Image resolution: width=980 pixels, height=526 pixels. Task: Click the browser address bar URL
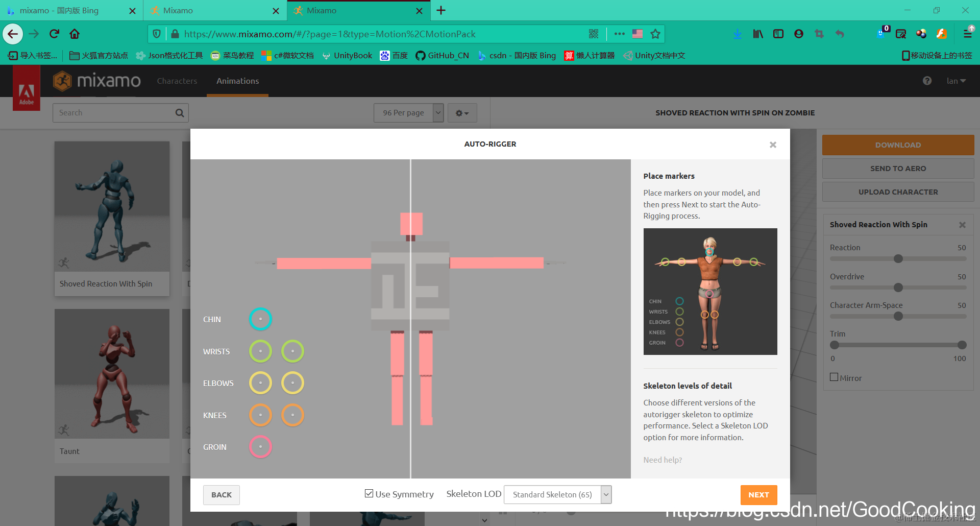pos(330,34)
